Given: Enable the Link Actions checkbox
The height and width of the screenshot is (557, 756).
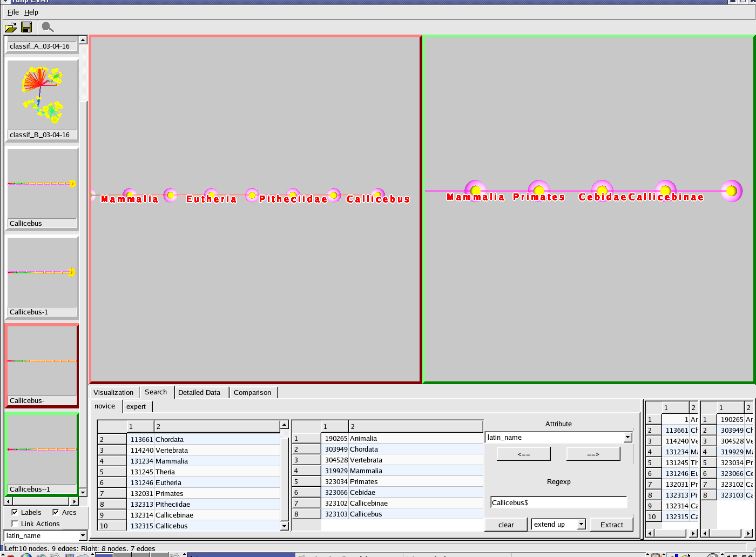Looking at the screenshot, I should point(15,524).
